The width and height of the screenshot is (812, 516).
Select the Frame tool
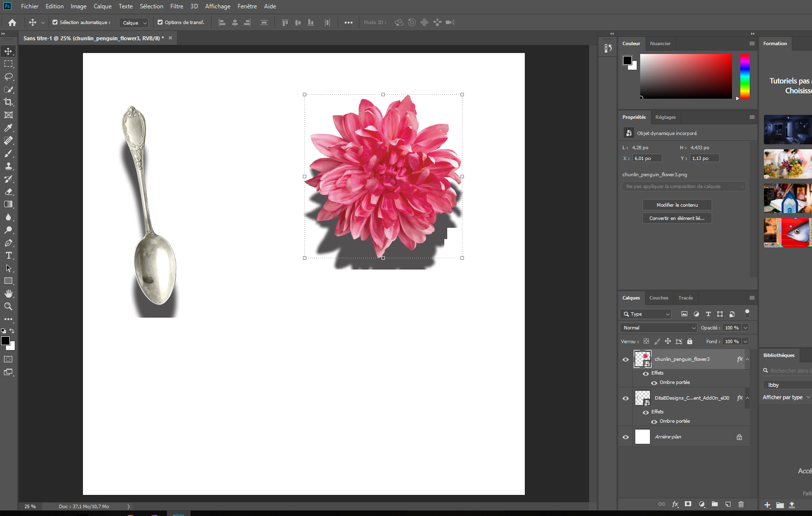pyautogui.click(x=8, y=115)
